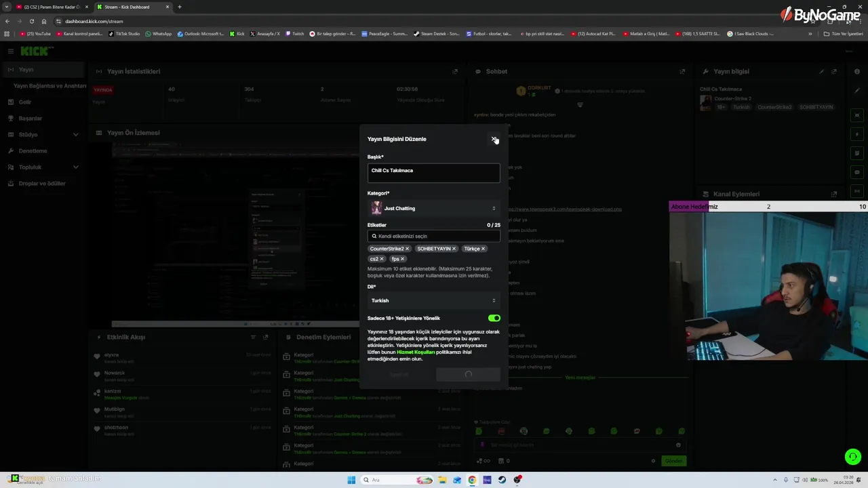
Task: Switch to the CS2 YouTube browser tab
Action: 52,7
